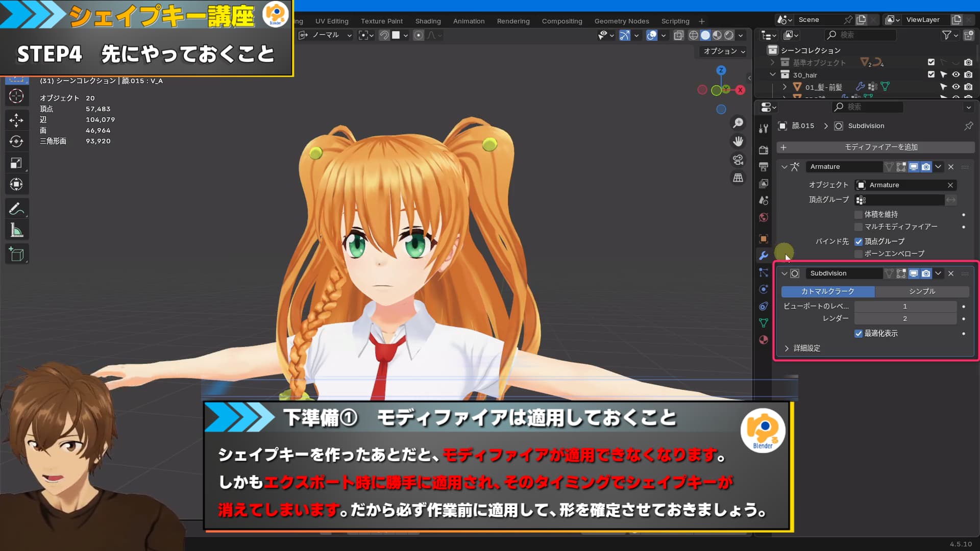Open the Render properties tab

[764, 150]
